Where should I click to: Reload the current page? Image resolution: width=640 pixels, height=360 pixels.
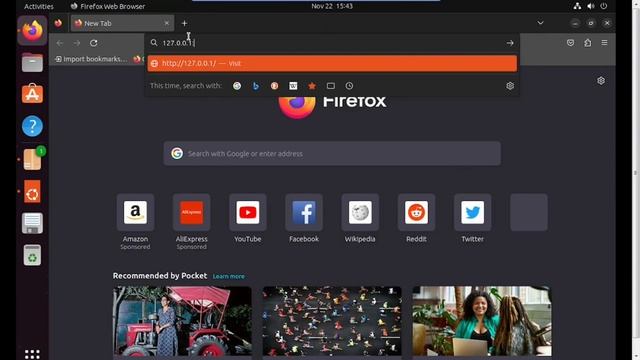tap(93, 43)
